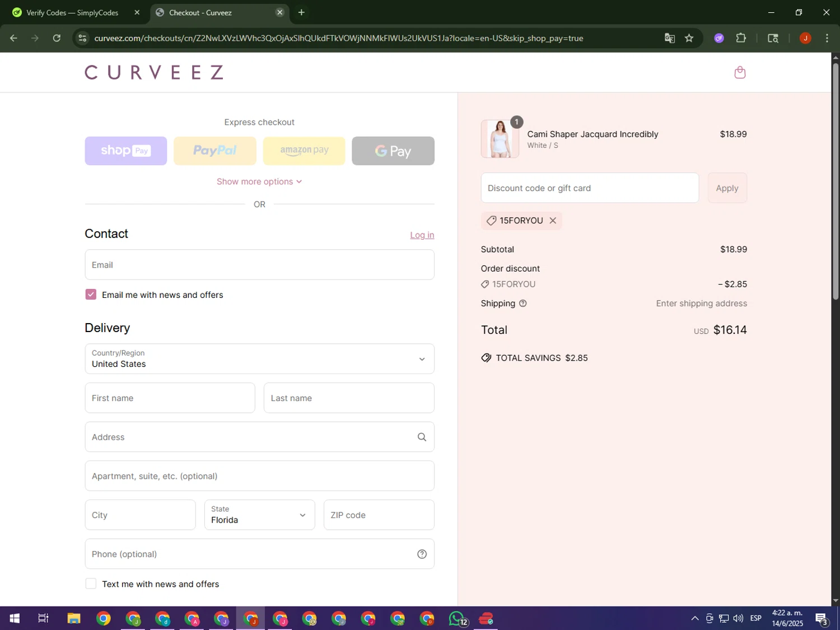This screenshot has width=840, height=630.
Task: Open the shopping bag cart icon
Action: tap(740, 72)
